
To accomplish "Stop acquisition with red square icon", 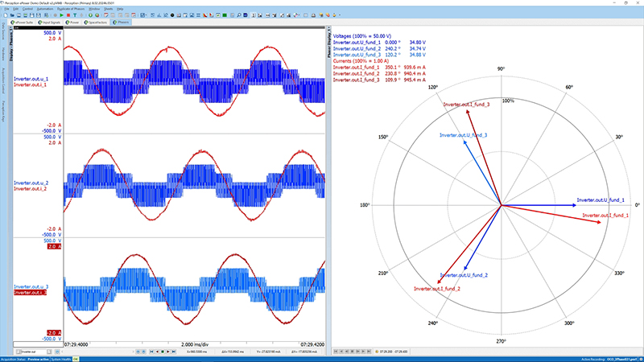I will point(68,15).
